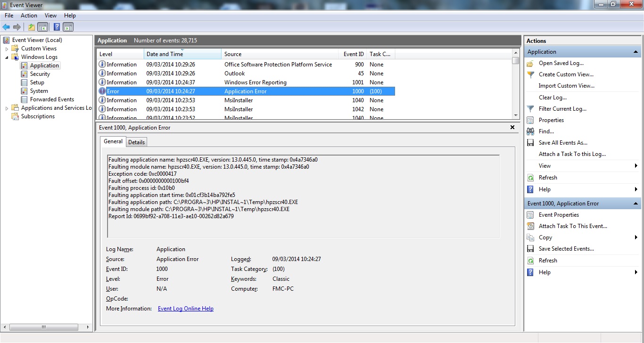Open Help submenu arrow under Application actions
Viewport: 644px width, 343px height.
click(x=636, y=189)
